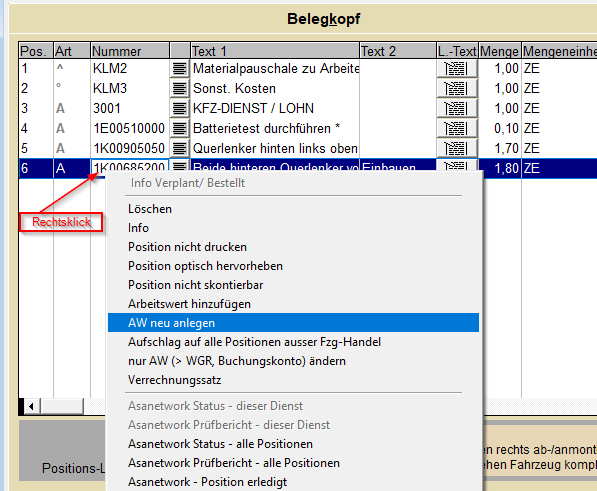
Task: Click text Querlenker hinten links oben
Action: click(x=275, y=148)
